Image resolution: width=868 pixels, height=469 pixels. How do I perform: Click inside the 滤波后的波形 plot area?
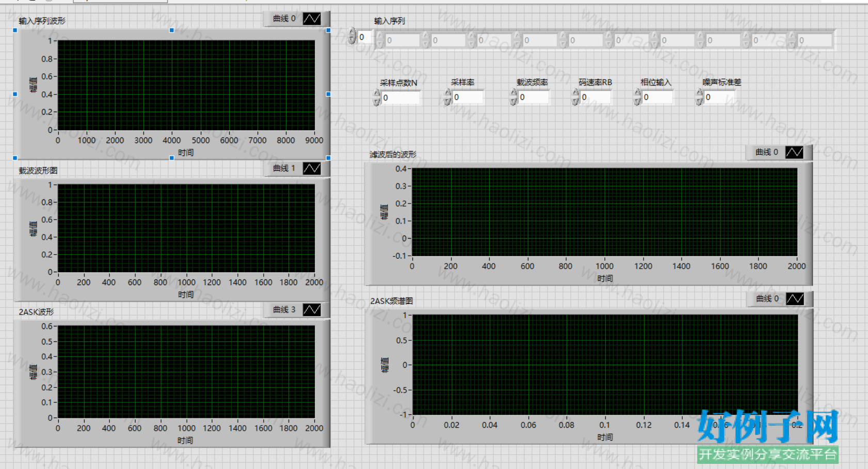[x=604, y=212]
